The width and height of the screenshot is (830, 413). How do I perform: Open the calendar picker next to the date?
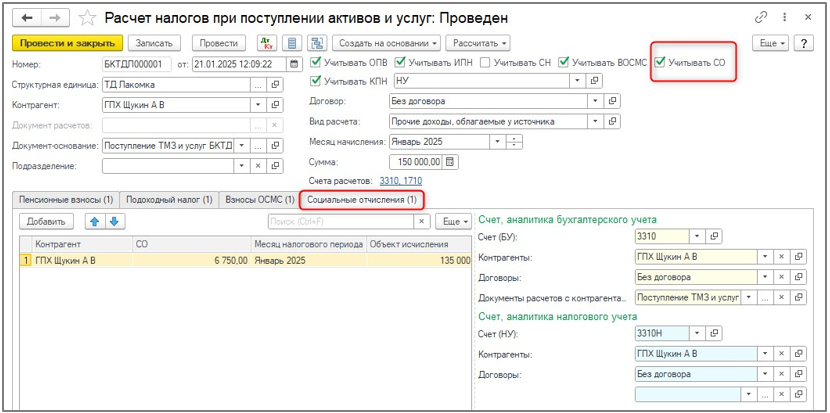[294, 63]
